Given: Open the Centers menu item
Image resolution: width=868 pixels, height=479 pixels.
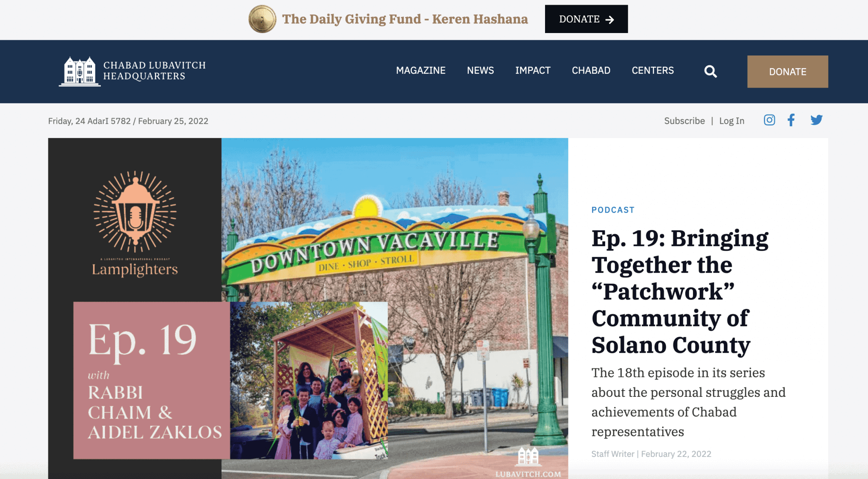Looking at the screenshot, I should (652, 70).
